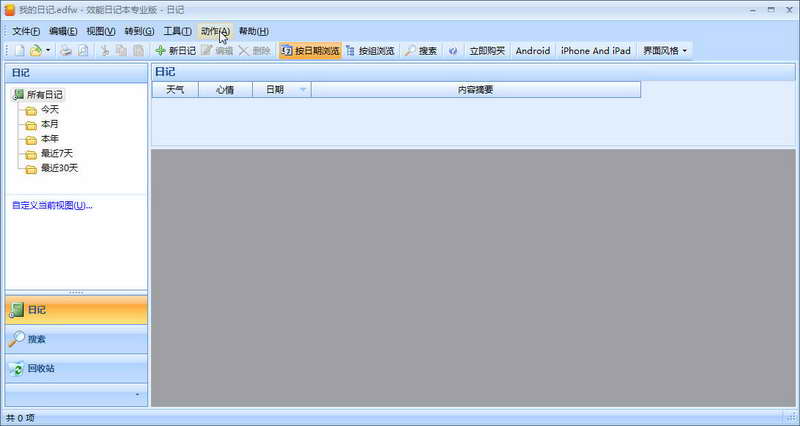This screenshot has width=800, height=426.
Task: Expand the open file dropdown arrow
Action: [x=48, y=51]
